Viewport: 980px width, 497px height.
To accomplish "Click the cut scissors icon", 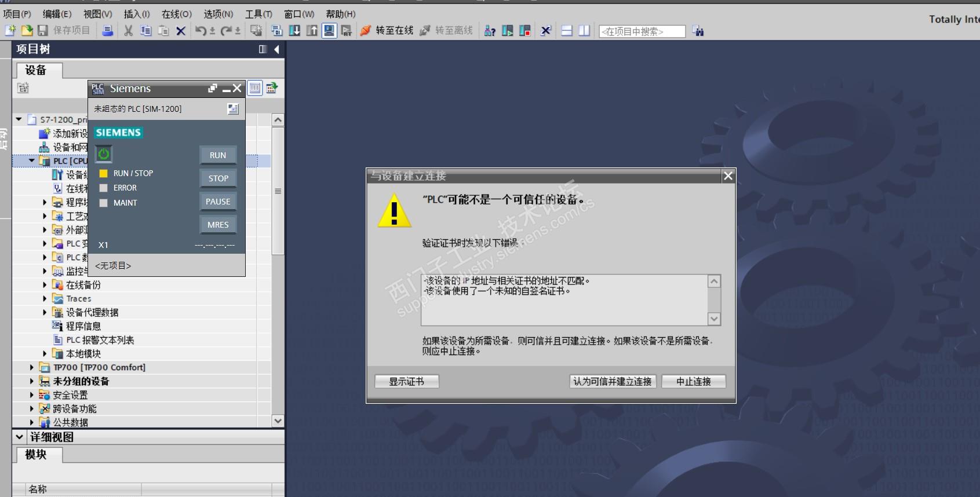I will coord(129,31).
